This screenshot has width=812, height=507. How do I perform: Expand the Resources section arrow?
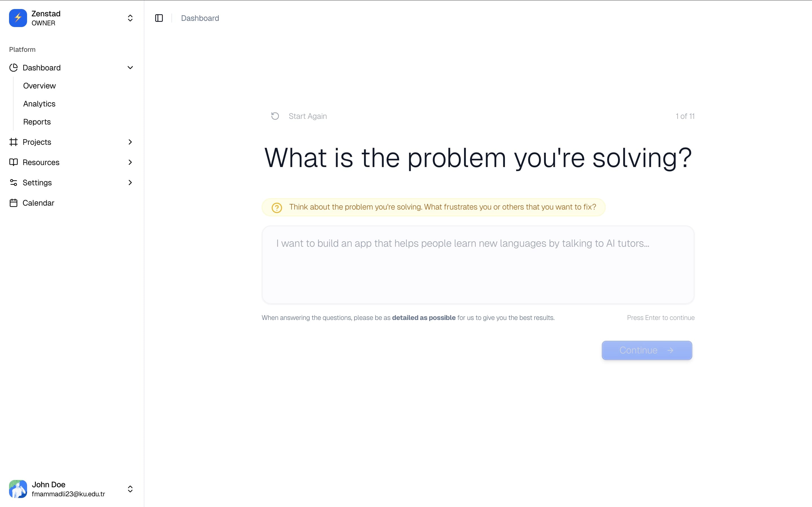coord(130,162)
